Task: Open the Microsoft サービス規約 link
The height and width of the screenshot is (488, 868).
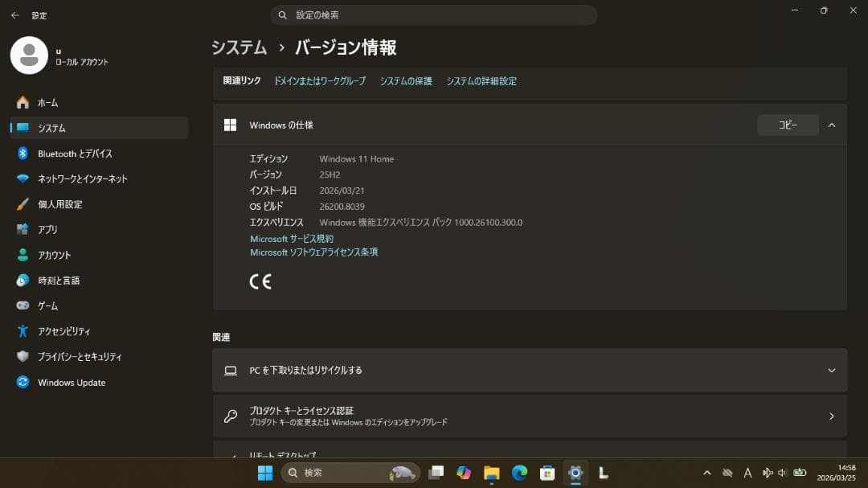Action: click(x=291, y=237)
